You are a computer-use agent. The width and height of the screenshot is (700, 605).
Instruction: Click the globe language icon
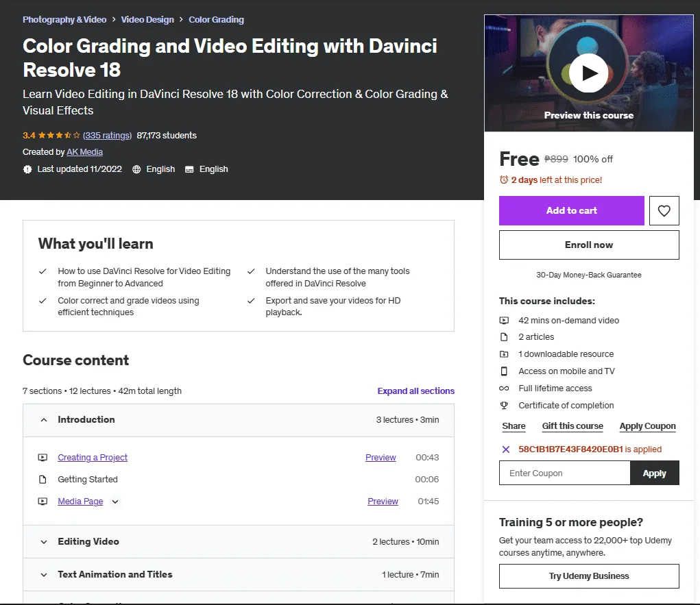point(136,169)
